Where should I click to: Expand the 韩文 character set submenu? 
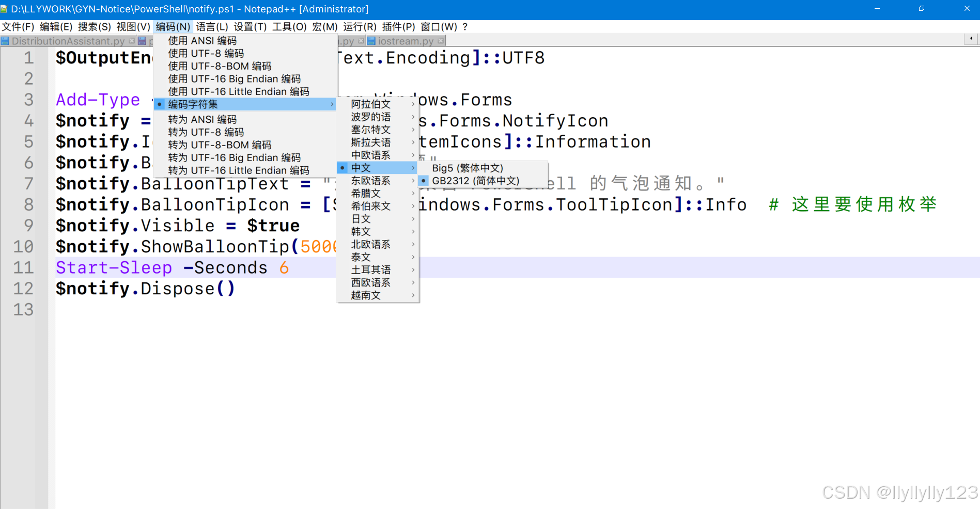coord(361,231)
